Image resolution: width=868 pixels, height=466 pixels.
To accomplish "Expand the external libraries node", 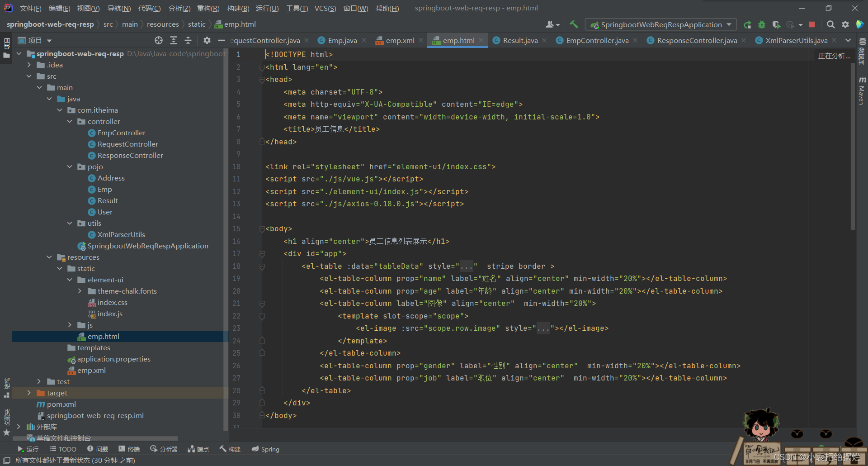I will (x=19, y=427).
